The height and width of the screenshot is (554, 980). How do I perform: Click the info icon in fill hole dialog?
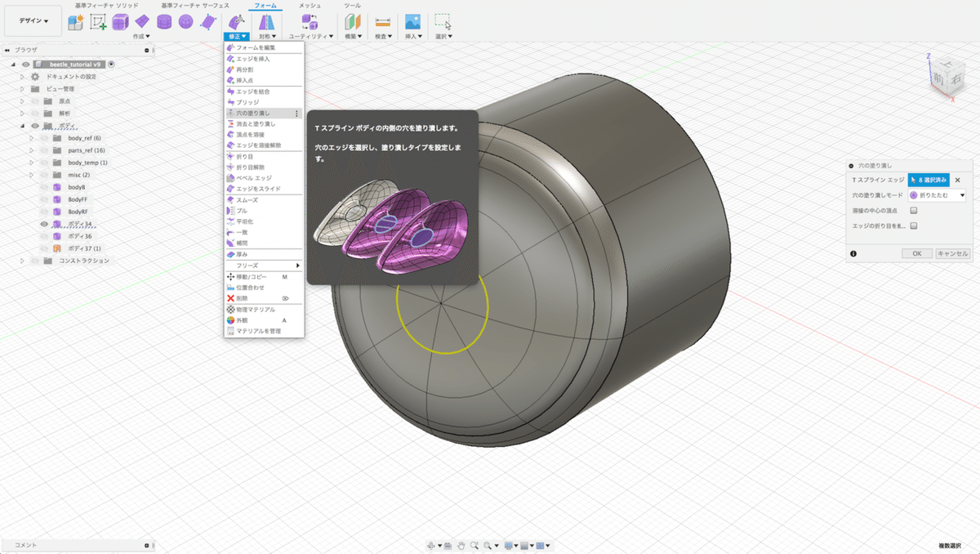pos(853,253)
